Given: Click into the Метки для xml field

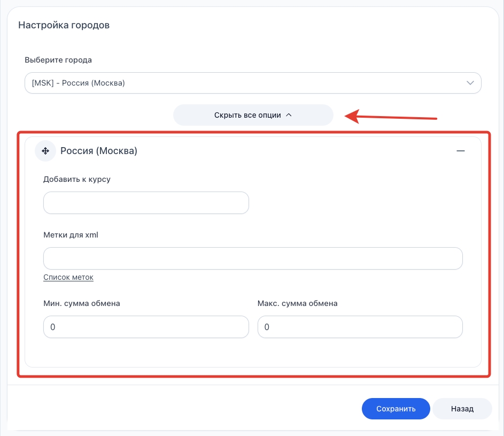Looking at the screenshot, I should coord(253,258).
